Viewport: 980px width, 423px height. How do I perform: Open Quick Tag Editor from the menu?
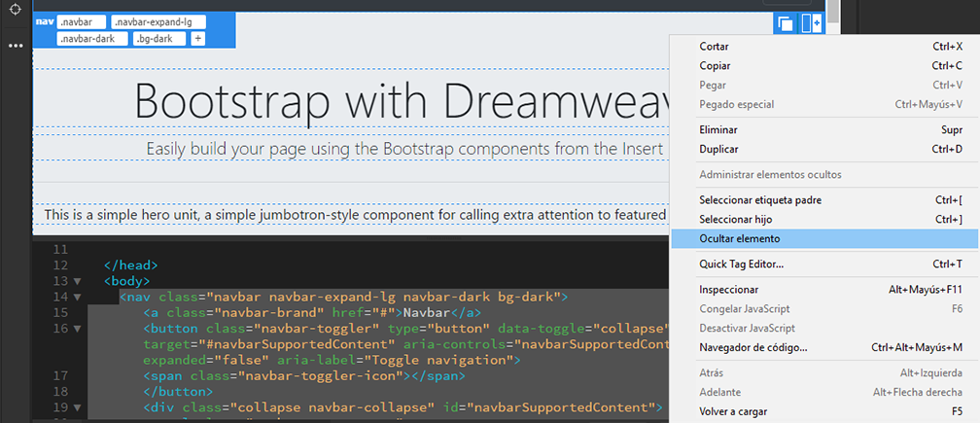[741, 264]
